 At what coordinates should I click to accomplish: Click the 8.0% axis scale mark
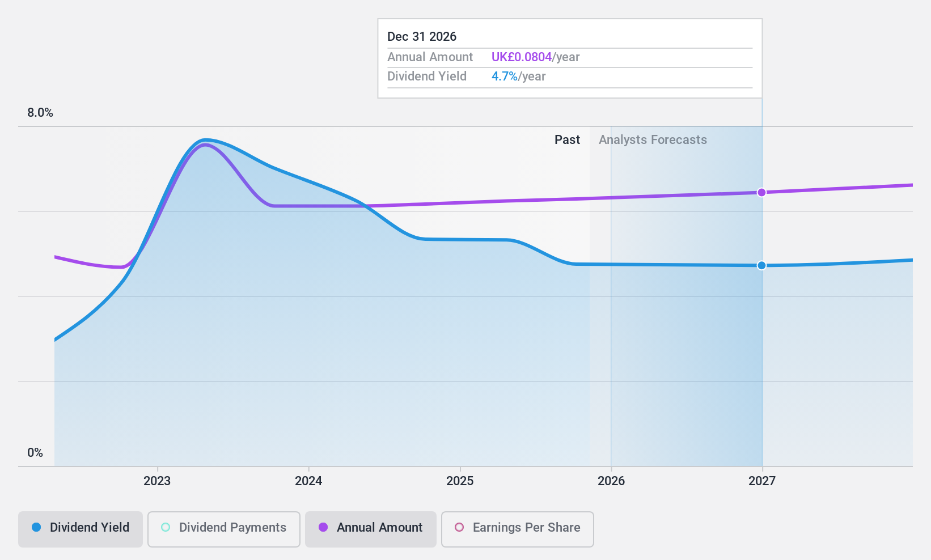point(40,112)
